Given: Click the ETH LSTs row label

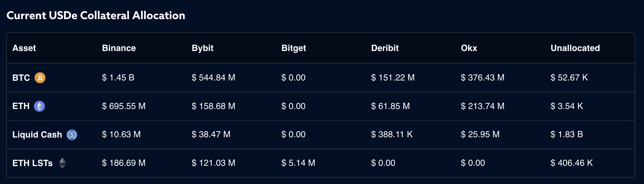Looking at the screenshot, I should point(32,163).
